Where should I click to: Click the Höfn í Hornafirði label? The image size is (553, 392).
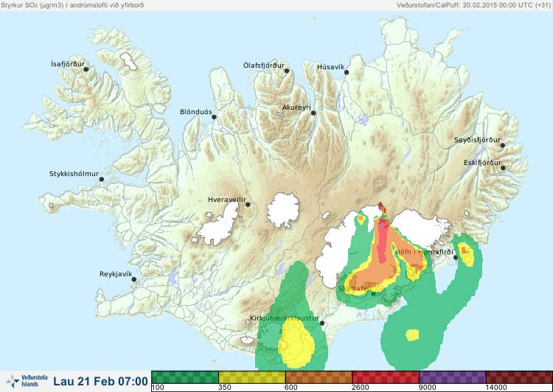(x=424, y=252)
